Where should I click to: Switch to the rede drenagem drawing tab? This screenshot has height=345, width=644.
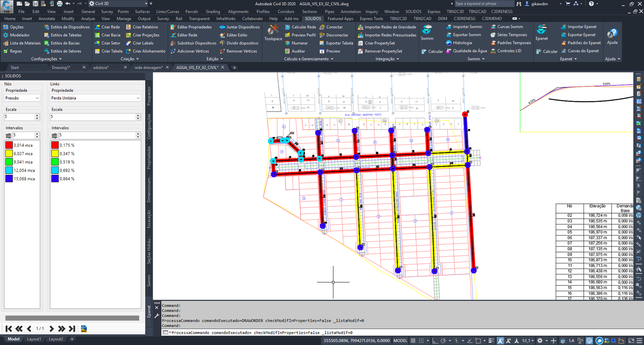pyautogui.click(x=148, y=68)
